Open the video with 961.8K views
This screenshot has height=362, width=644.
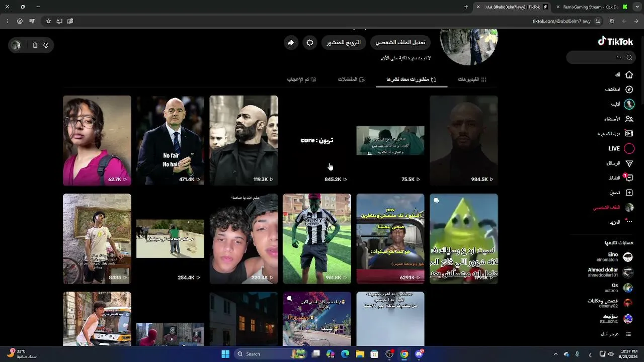[x=317, y=239]
